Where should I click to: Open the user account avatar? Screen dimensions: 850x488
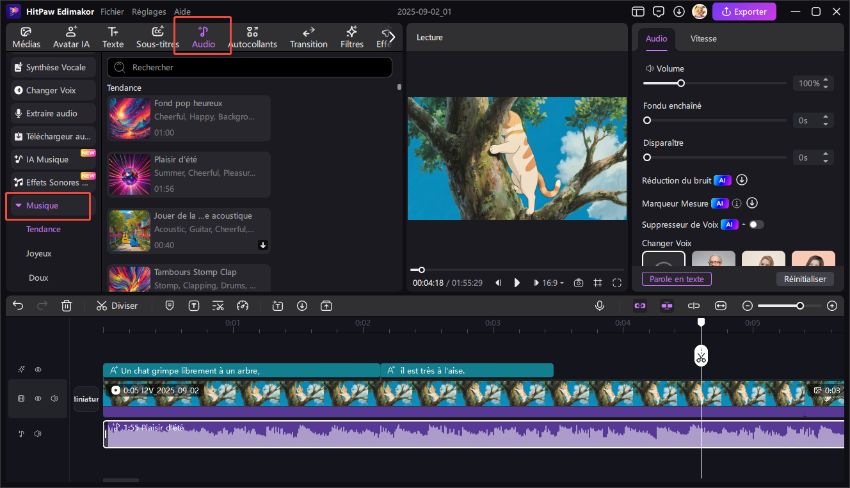click(699, 11)
